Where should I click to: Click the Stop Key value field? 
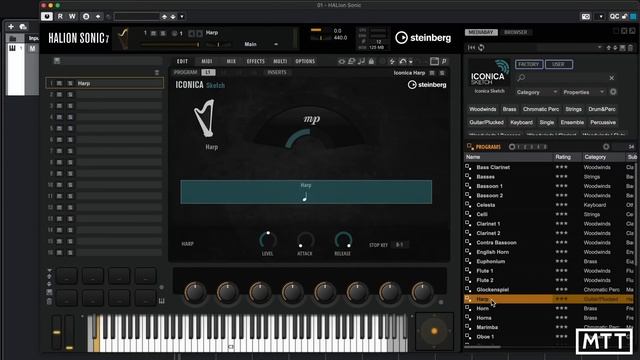pos(400,245)
